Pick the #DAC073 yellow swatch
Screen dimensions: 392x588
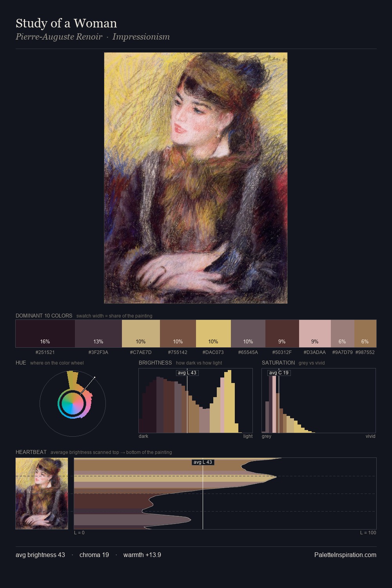[213, 334]
